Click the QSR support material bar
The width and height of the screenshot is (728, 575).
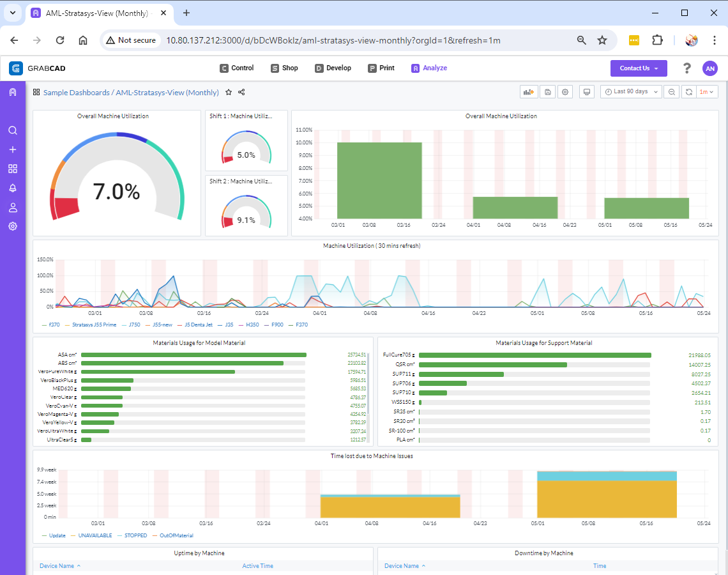492,365
